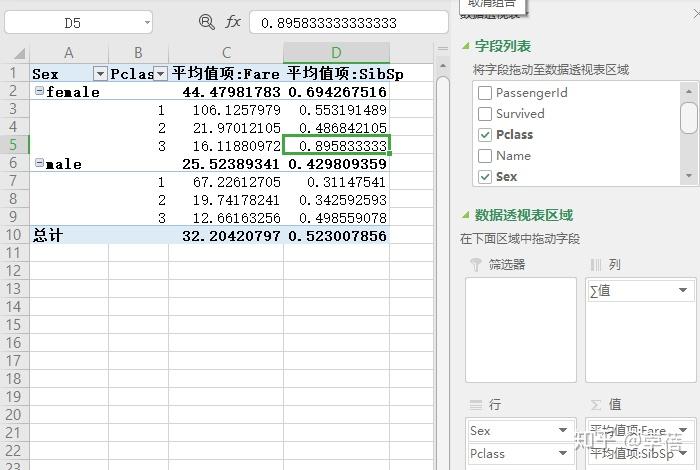Click the split box above vertical scrollbar
The image size is (700, 470).
point(442,49)
